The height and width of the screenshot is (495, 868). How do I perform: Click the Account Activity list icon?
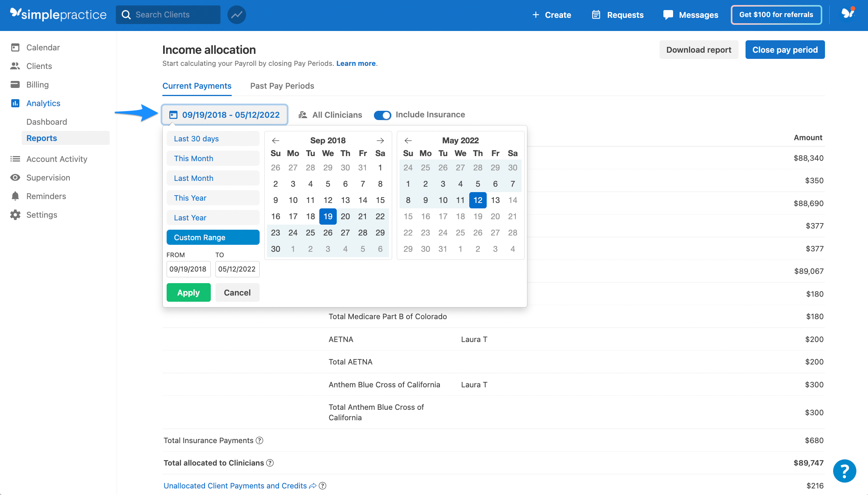coord(15,159)
